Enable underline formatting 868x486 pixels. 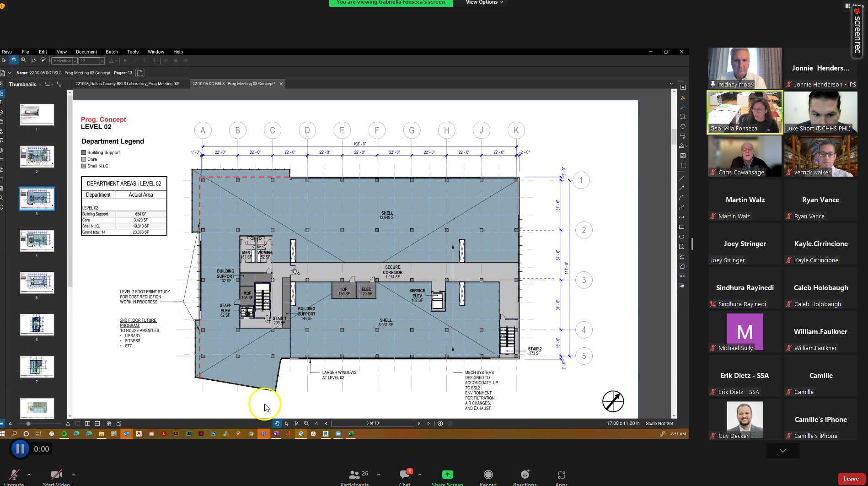pos(145,60)
